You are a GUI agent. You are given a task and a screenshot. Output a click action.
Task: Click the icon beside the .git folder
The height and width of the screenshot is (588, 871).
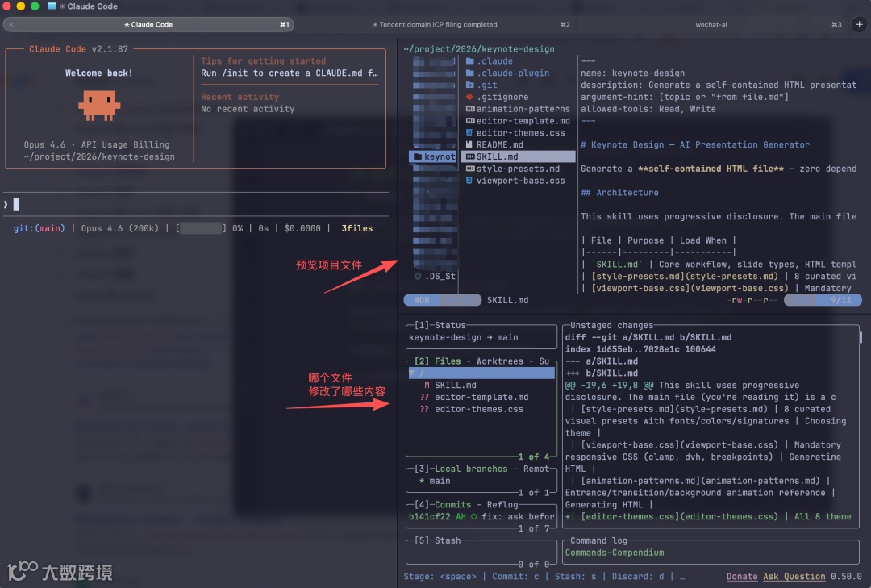coord(470,85)
